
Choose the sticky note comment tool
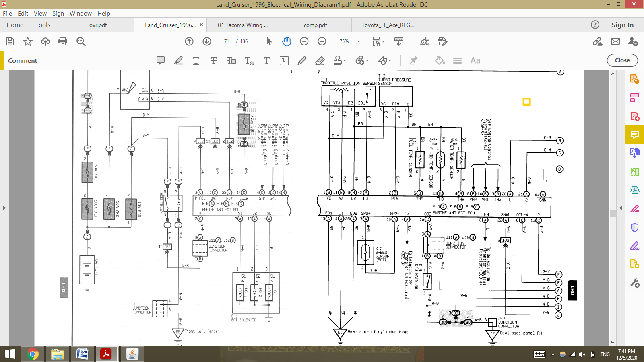[161, 60]
